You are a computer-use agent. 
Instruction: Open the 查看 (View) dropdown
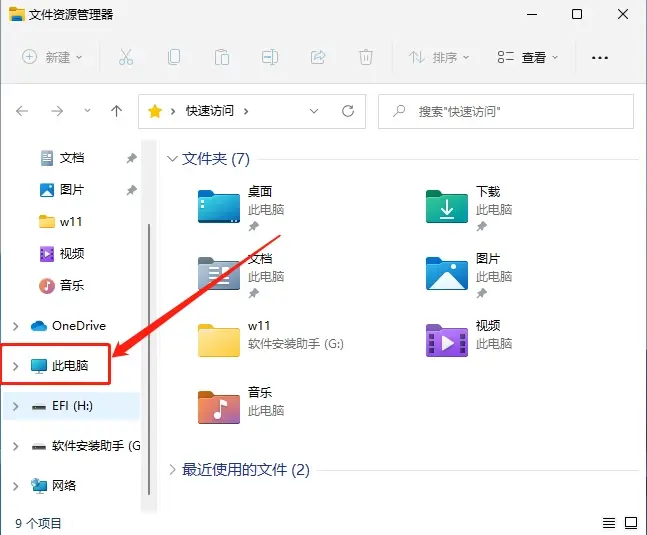(x=528, y=57)
